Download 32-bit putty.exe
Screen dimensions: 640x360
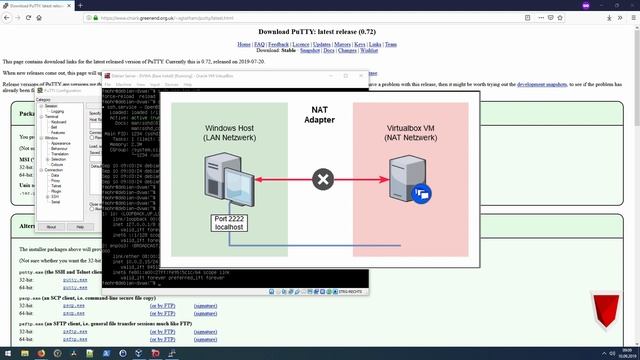pos(75,280)
